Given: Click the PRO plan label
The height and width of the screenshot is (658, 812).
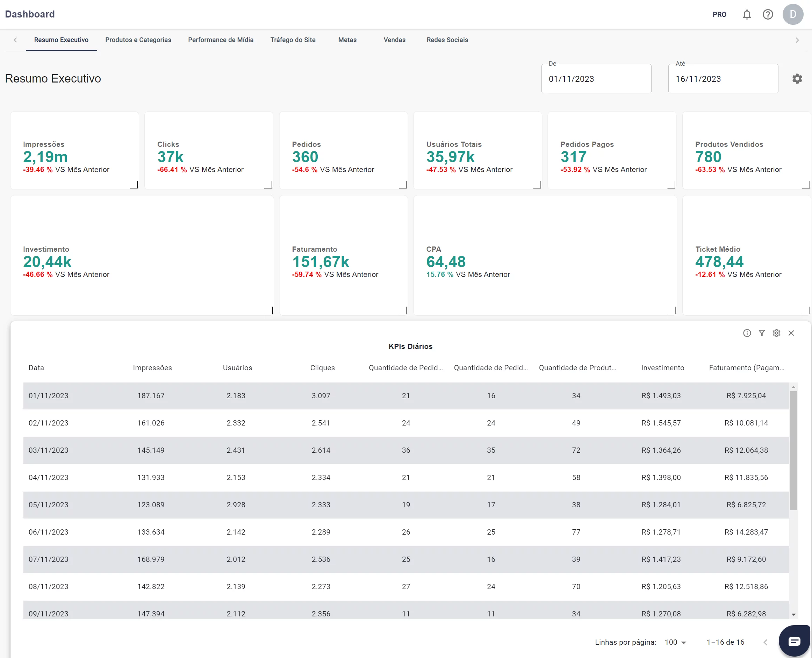Looking at the screenshot, I should (719, 14).
